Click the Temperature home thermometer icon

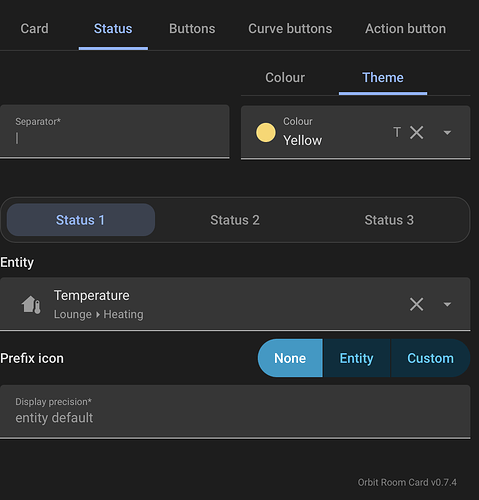point(31,305)
